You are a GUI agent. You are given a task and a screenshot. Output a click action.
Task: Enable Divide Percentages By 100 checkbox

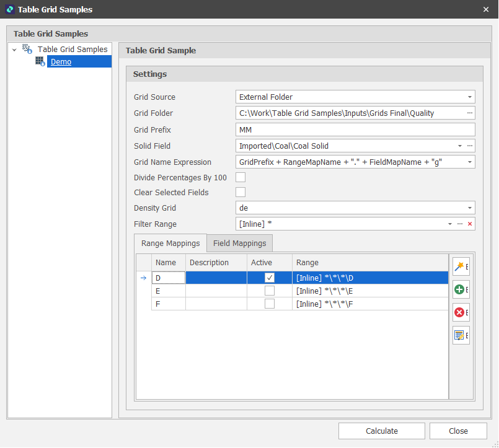pyautogui.click(x=241, y=178)
